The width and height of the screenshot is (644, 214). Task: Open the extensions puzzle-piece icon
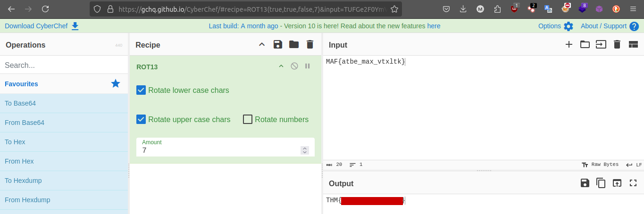pyautogui.click(x=497, y=9)
